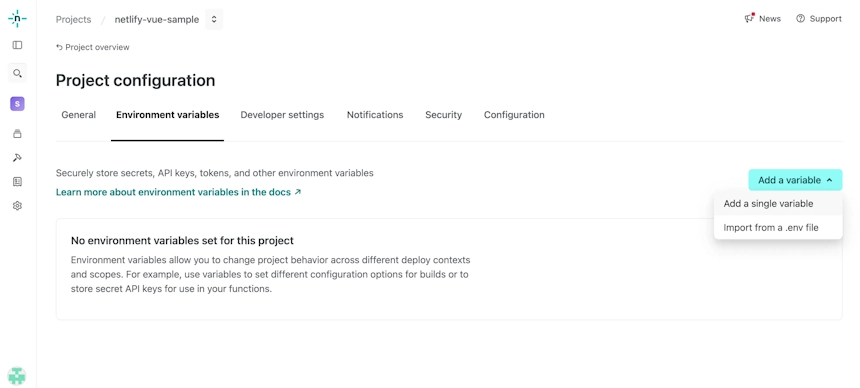Click the News megaphone icon

tap(749, 18)
